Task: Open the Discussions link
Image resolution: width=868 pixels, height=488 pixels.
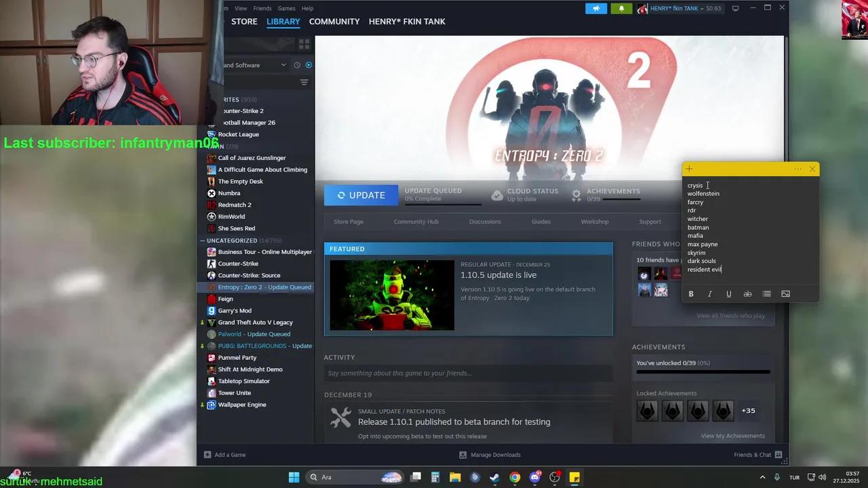Action: [485, 222]
